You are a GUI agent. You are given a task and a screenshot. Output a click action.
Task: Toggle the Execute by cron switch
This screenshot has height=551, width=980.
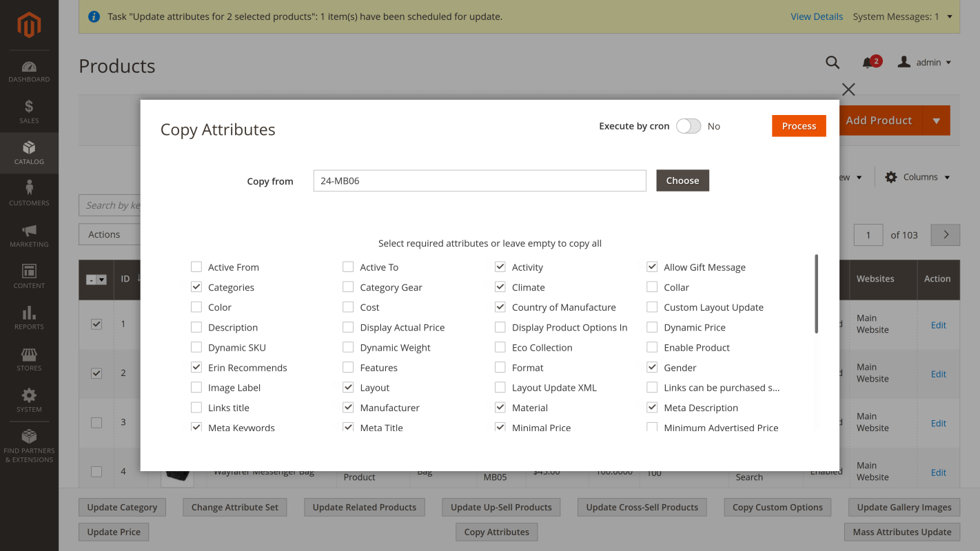point(688,126)
